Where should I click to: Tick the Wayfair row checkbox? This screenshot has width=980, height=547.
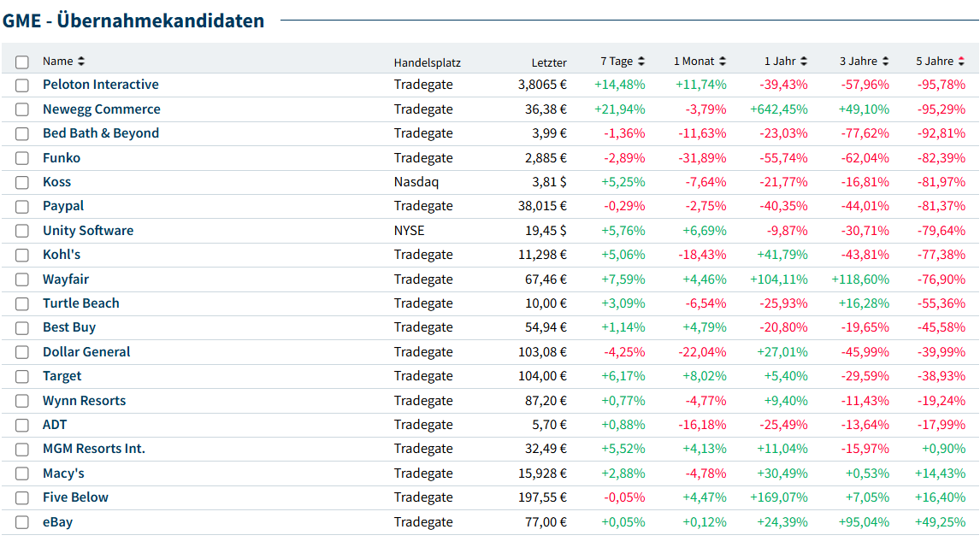click(x=22, y=279)
